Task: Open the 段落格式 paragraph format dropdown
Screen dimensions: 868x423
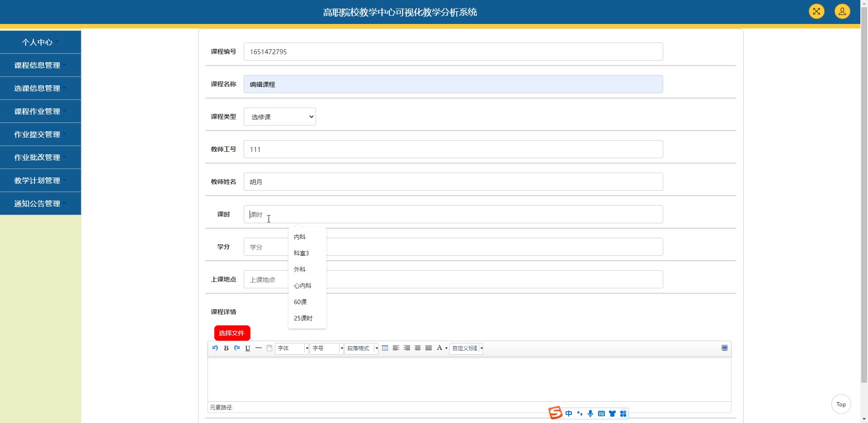Action: [362, 348]
